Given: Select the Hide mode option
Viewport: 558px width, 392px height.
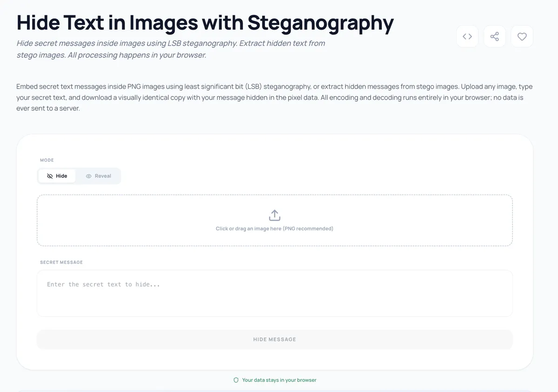Looking at the screenshot, I should click(x=57, y=176).
